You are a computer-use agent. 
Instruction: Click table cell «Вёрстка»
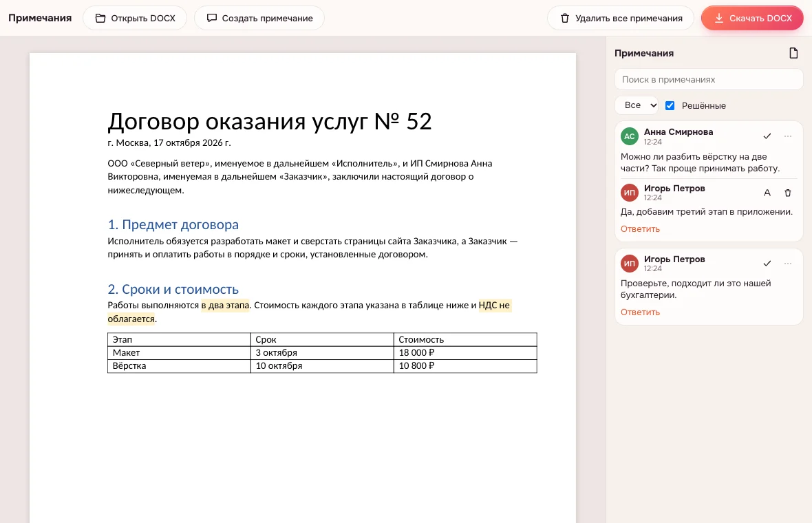(179, 365)
